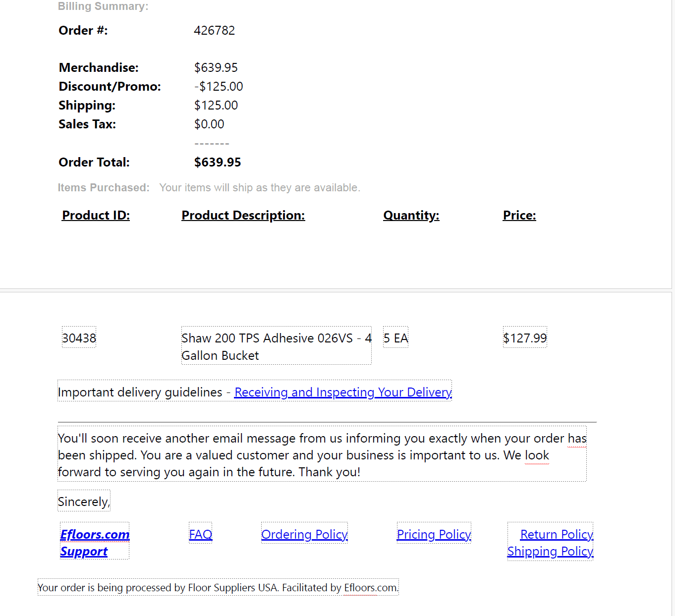This screenshot has width=675, height=616.
Task: Open the FAQ link
Action: [201, 534]
